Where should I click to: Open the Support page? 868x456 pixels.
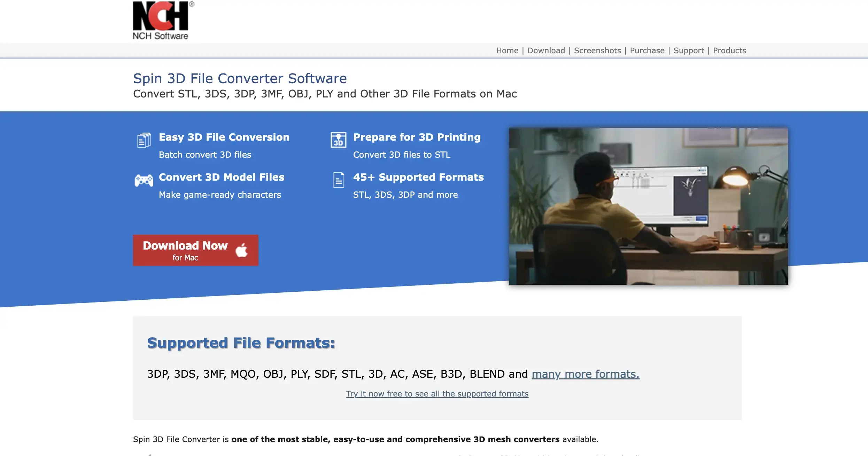point(689,50)
